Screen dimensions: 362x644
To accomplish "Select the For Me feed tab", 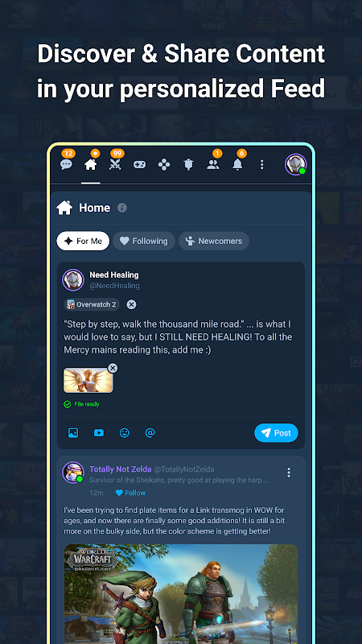I will [83, 241].
